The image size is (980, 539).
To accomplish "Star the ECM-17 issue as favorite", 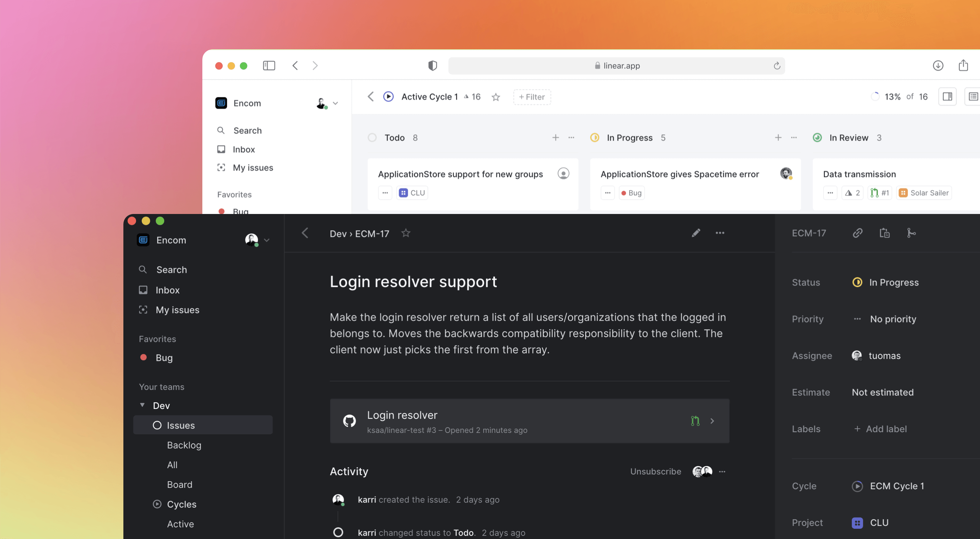I will tap(405, 233).
